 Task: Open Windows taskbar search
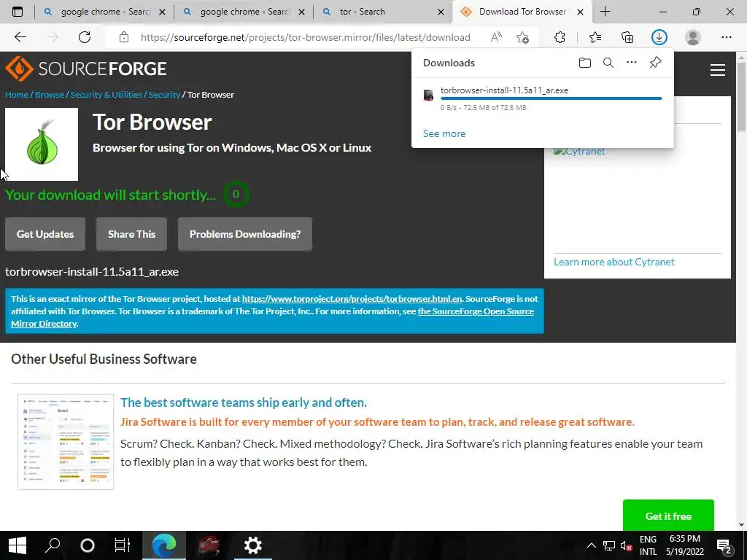pyautogui.click(x=53, y=545)
